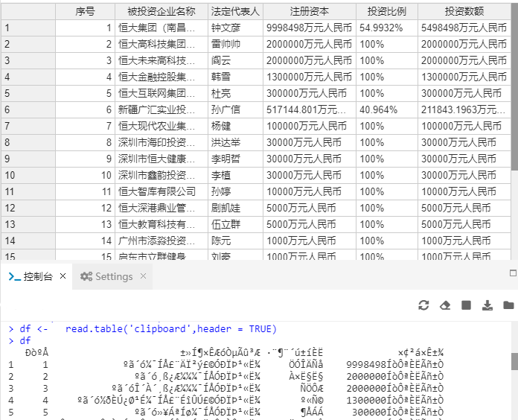Click the 517144.801万元 registered capital cell
Viewport: 518px width, 420px height.
coord(309,109)
